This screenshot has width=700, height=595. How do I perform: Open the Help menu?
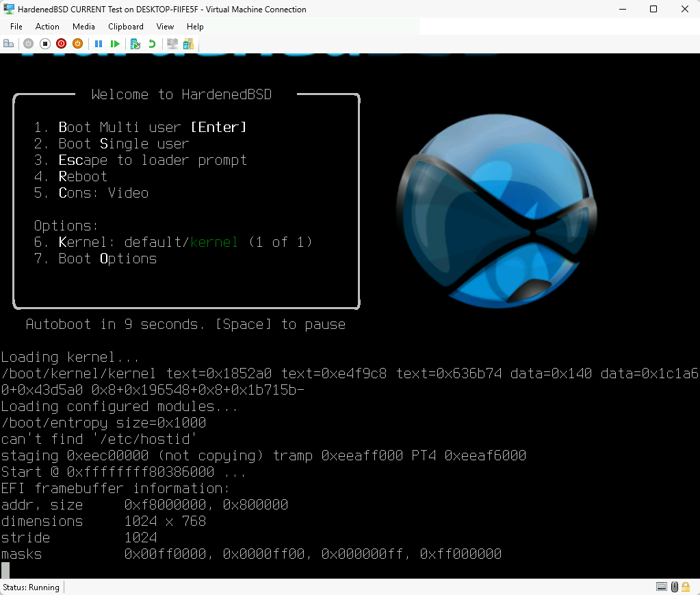click(x=195, y=27)
